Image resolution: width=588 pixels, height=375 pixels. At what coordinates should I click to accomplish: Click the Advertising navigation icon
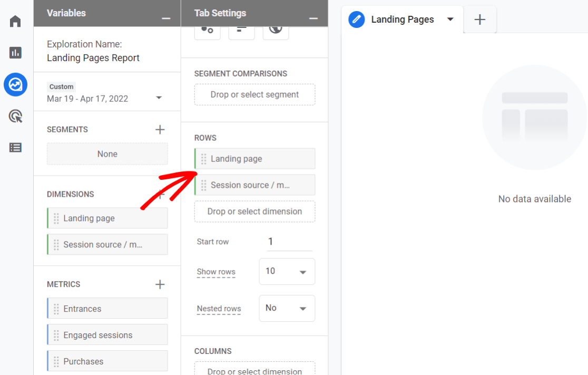click(15, 116)
